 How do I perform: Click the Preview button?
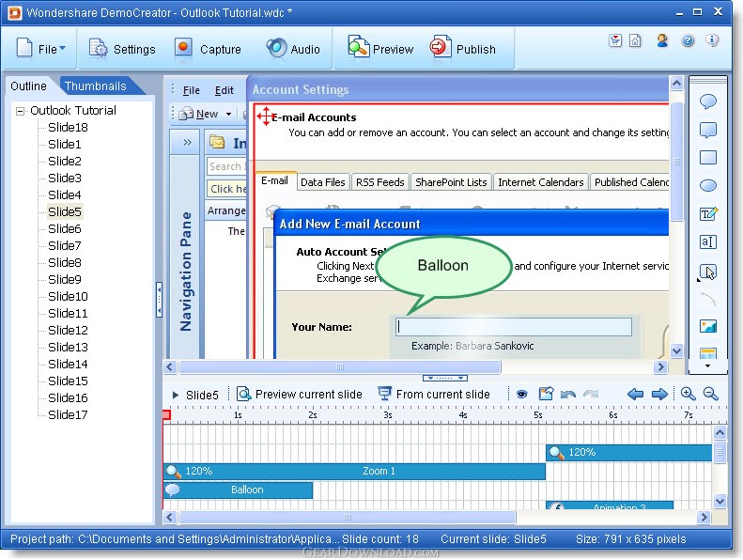click(380, 49)
